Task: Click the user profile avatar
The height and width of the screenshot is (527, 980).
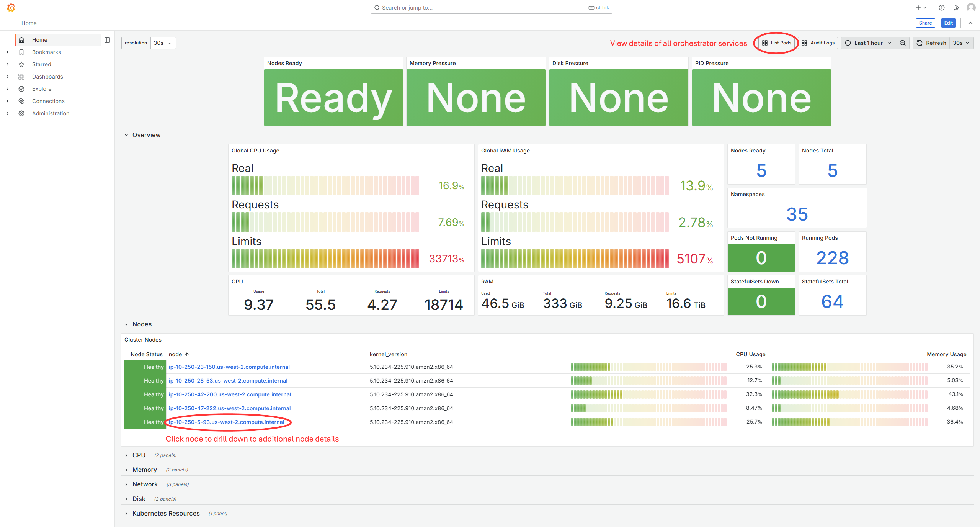Action: pyautogui.click(x=971, y=8)
